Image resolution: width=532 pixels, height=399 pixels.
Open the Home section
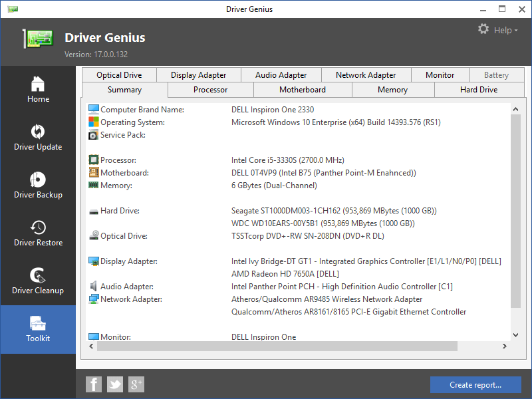point(38,89)
